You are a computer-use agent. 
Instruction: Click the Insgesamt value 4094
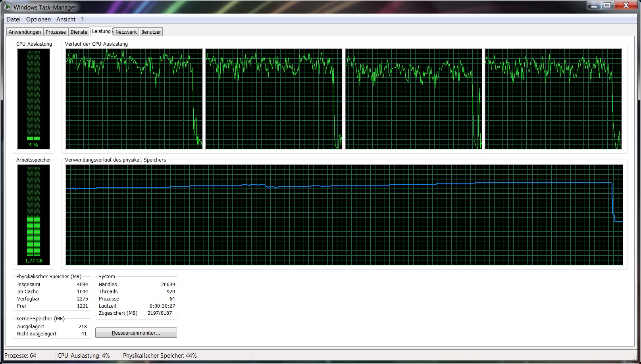(x=83, y=285)
